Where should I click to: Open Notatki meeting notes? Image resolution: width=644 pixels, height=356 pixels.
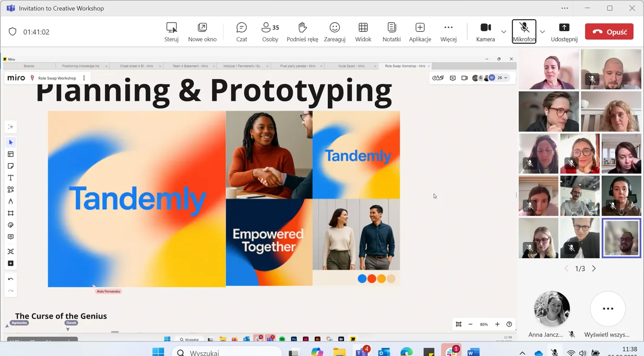click(x=391, y=32)
